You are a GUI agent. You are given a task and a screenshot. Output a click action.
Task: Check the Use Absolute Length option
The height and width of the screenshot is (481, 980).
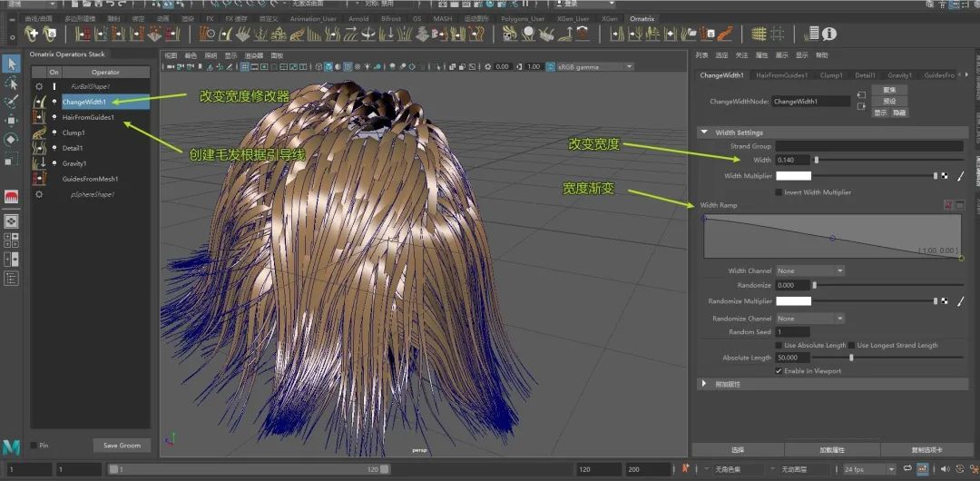coord(779,346)
